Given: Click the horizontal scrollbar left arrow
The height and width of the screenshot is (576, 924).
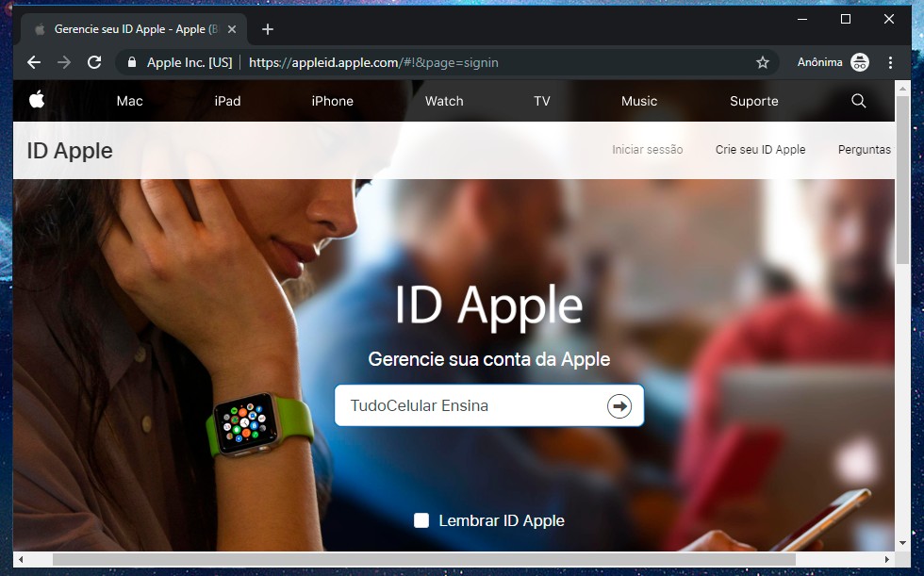Looking at the screenshot, I should (21, 559).
